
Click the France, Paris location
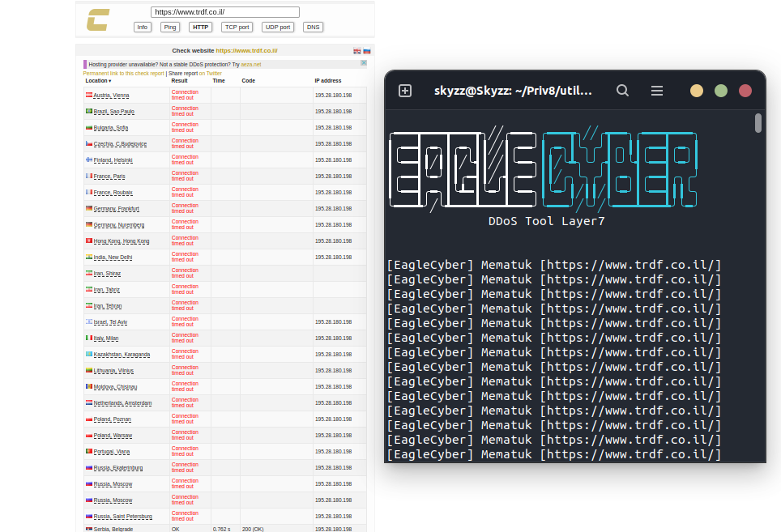click(x=109, y=177)
